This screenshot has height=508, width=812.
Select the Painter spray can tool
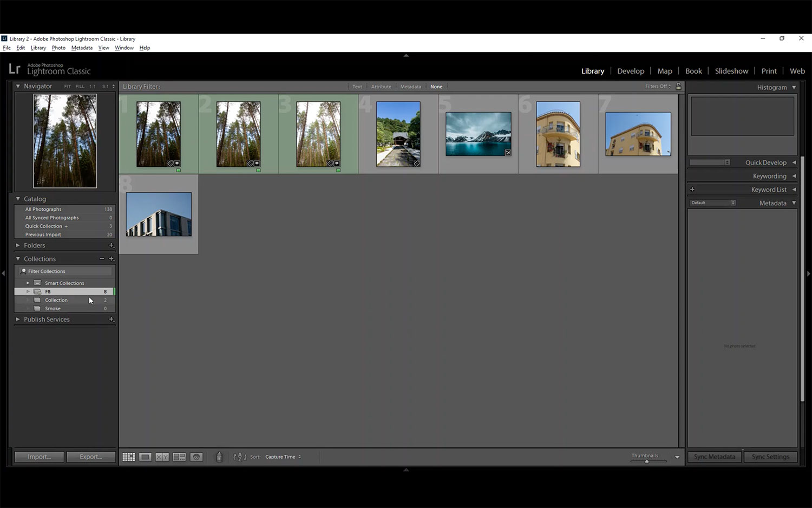click(219, 457)
